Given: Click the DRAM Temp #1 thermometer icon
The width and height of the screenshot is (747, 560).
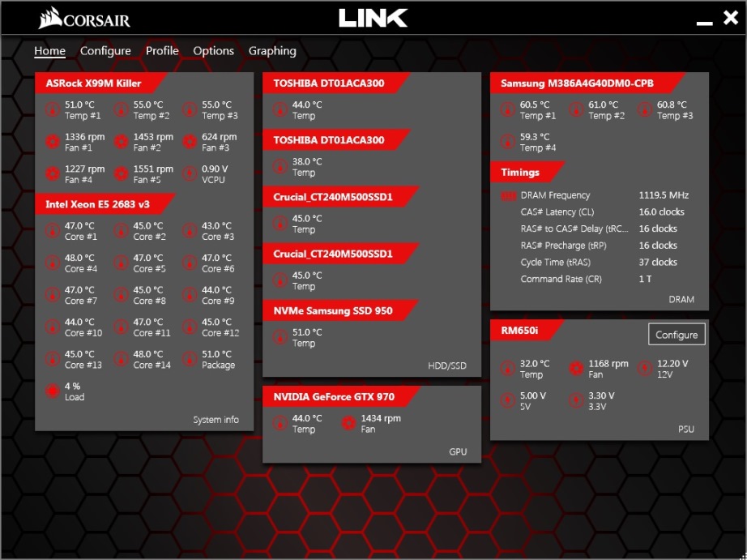Looking at the screenshot, I should (508, 109).
